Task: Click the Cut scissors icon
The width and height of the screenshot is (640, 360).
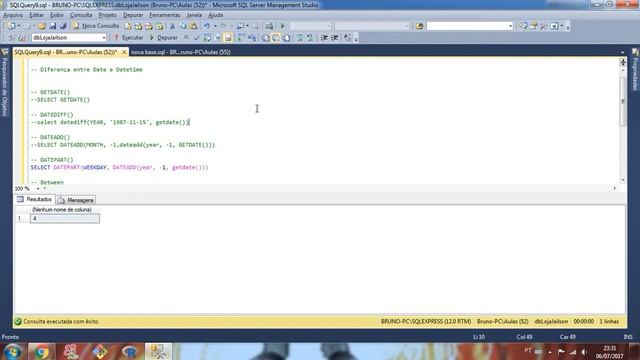Action: point(172,26)
